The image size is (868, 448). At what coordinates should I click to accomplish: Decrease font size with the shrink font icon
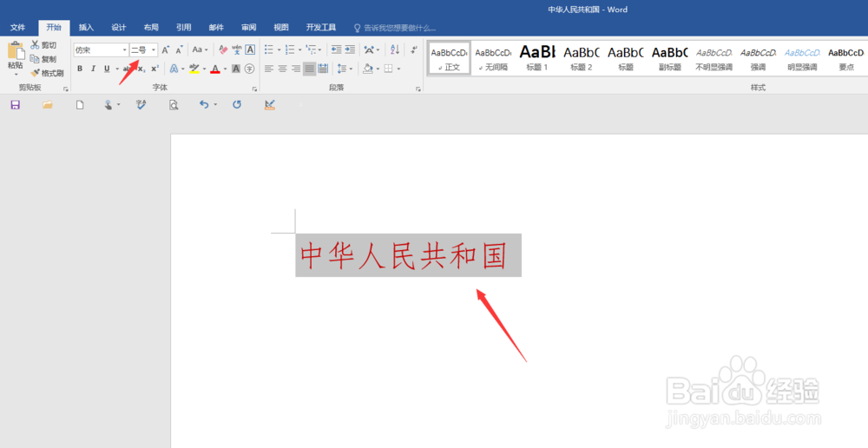click(179, 49)
